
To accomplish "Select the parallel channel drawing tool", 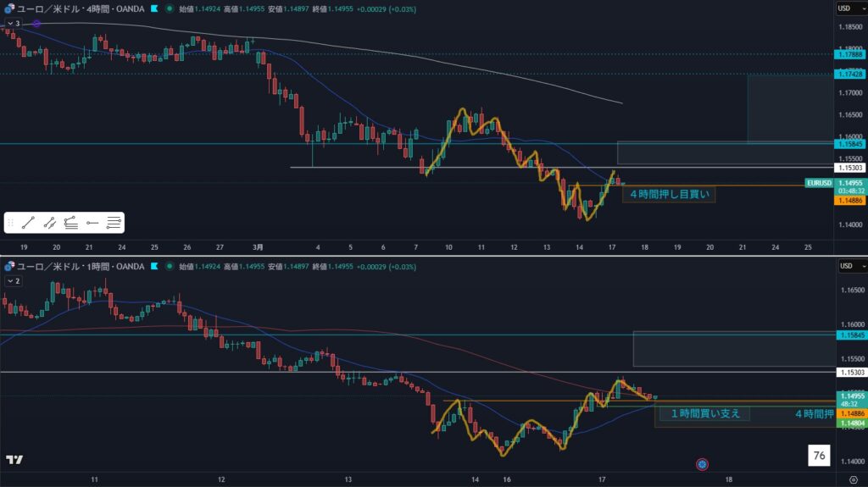I will coord(50,223).
